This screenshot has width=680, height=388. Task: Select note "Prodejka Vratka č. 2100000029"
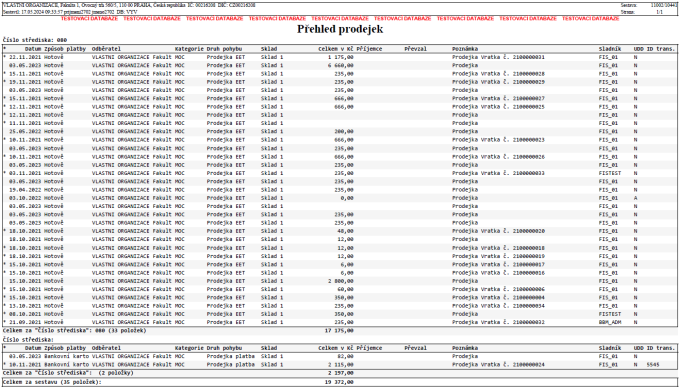tap(498, 82)
